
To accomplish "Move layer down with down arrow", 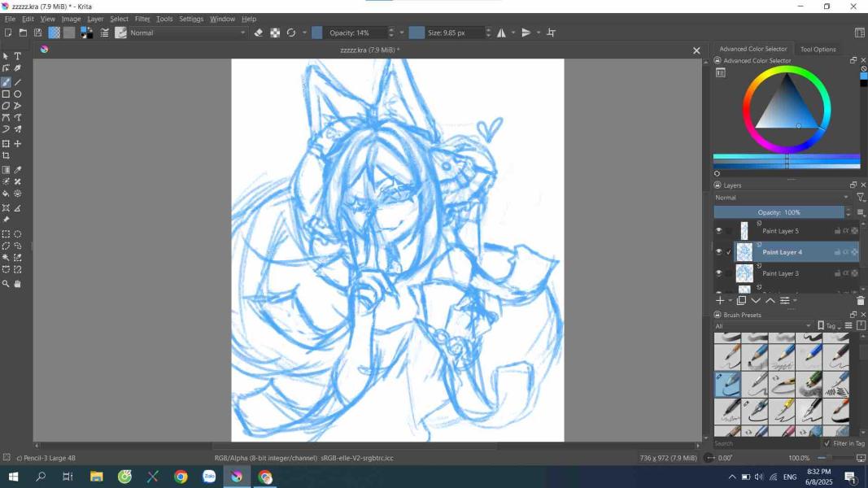I will pos(756,300).
